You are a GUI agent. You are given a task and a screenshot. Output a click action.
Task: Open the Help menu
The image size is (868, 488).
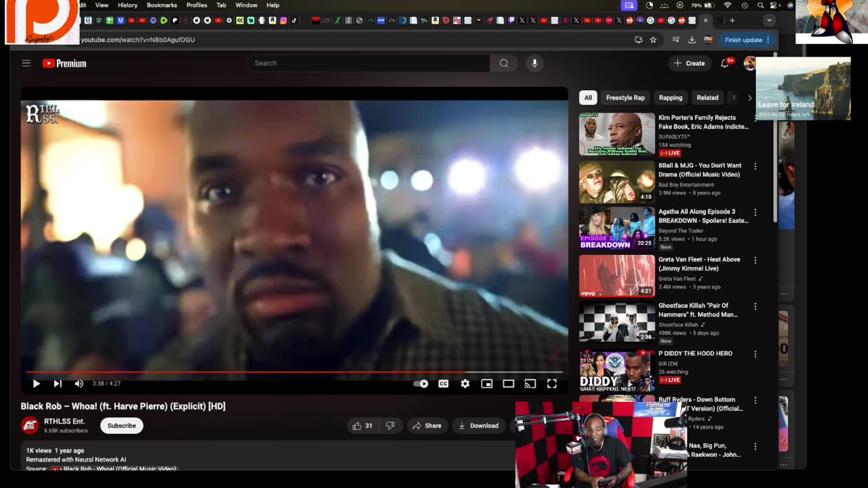273,5
